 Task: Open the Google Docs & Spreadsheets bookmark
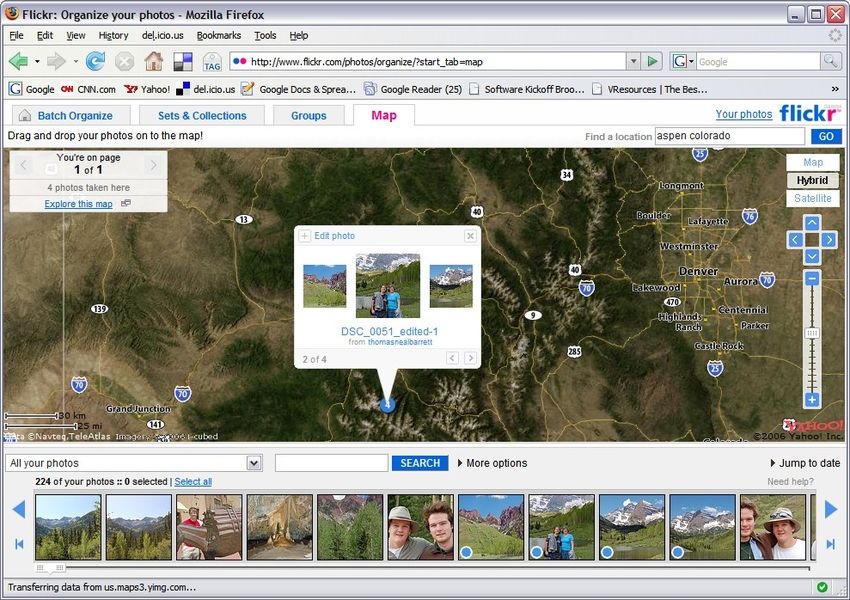click(x=299, y=89)
